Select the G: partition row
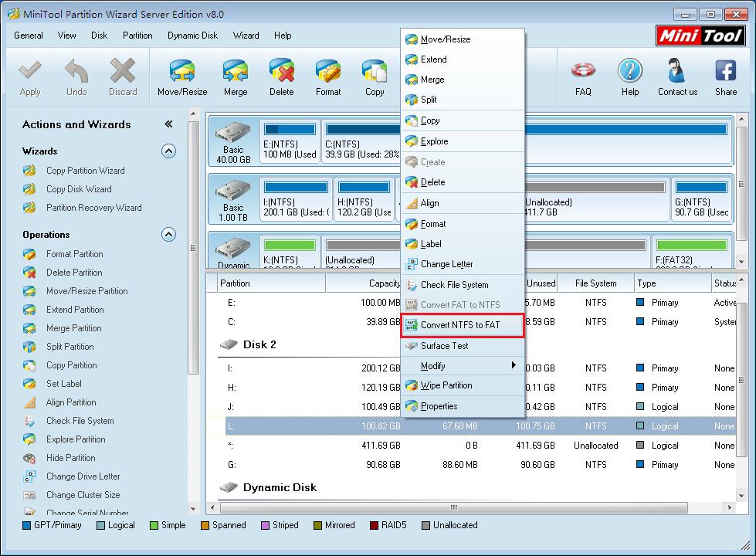The image size is (756, 556). (463, 465)
